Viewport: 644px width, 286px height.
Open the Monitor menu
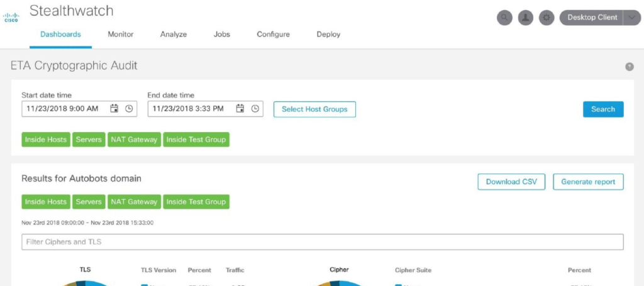tap(120, 35)
